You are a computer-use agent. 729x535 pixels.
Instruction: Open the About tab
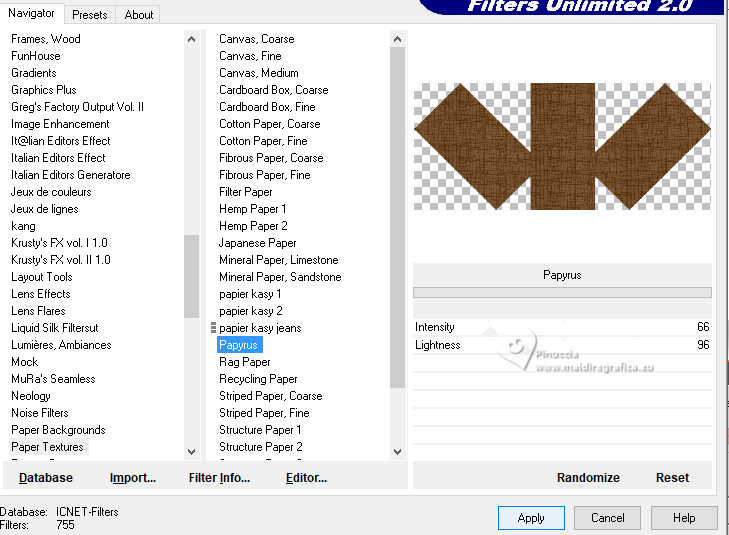(x=139, y=14)
